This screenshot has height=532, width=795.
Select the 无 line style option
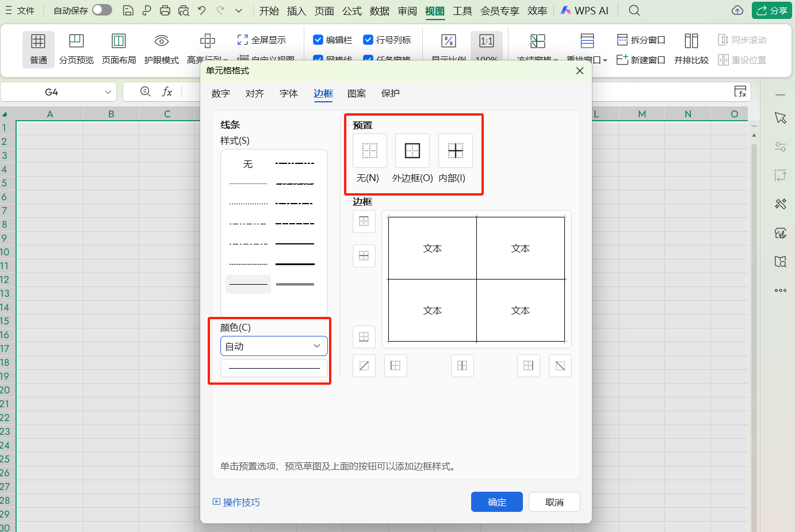(248, 164)
